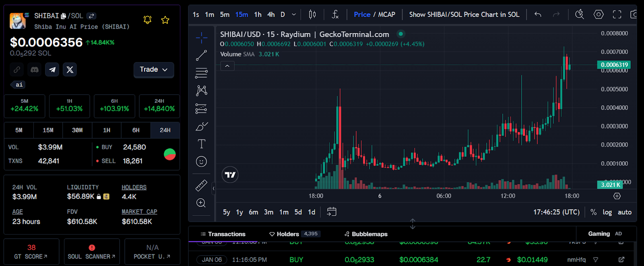Collapse the drawing toolbar side arrow

click(214, 188)
